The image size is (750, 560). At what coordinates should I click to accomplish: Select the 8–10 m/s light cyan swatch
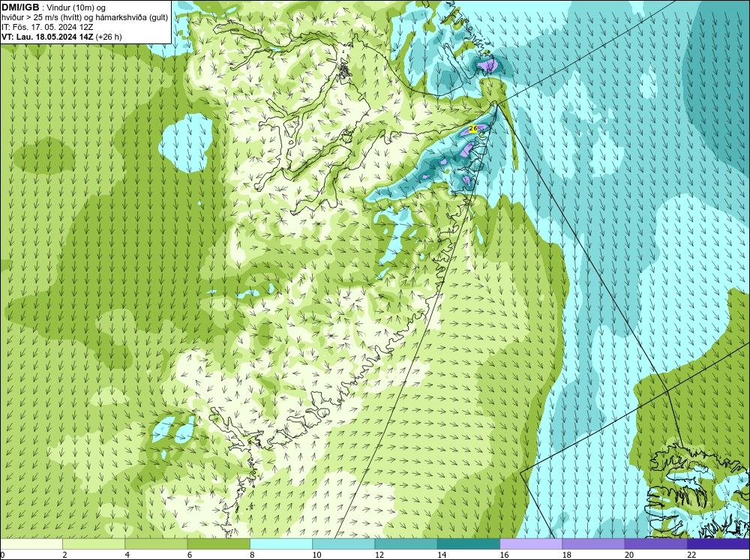click(281, 544)
